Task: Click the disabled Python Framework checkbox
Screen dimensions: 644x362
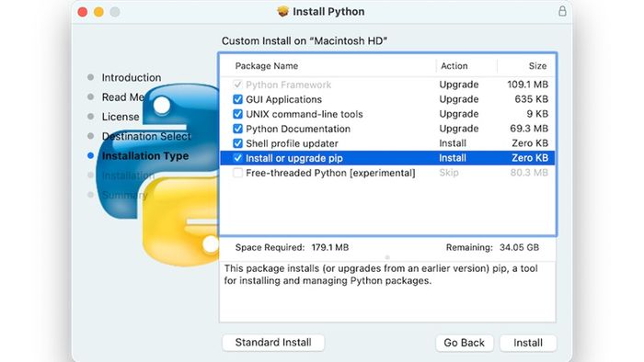Action: point(237,85)
